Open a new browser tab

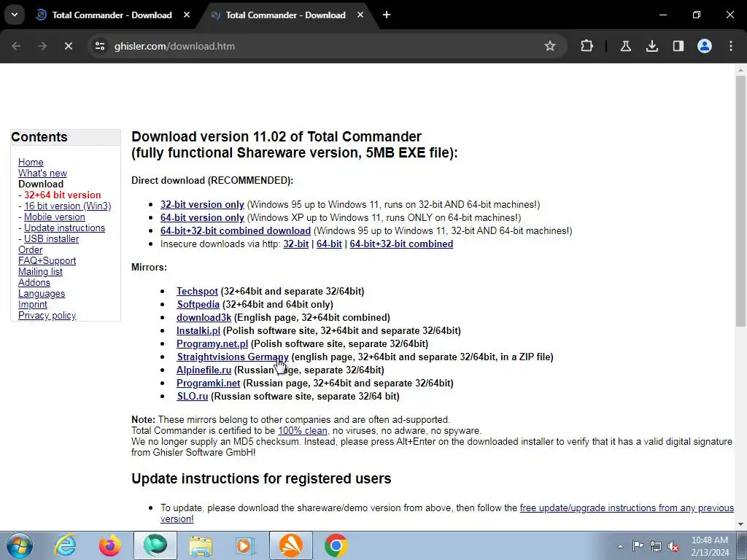click(x=387, y=15)
